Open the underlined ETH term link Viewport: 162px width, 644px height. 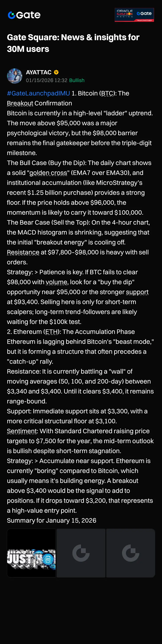[x=51, y=332]
